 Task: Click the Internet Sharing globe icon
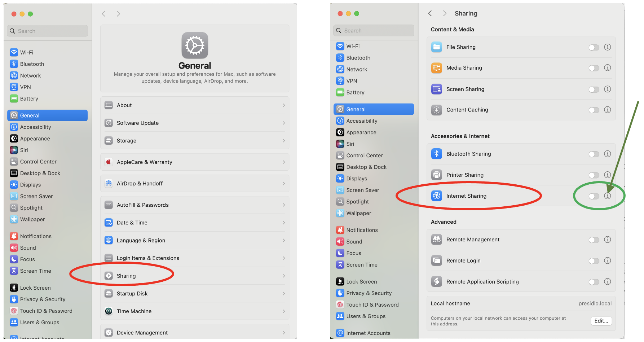(437, 196)
